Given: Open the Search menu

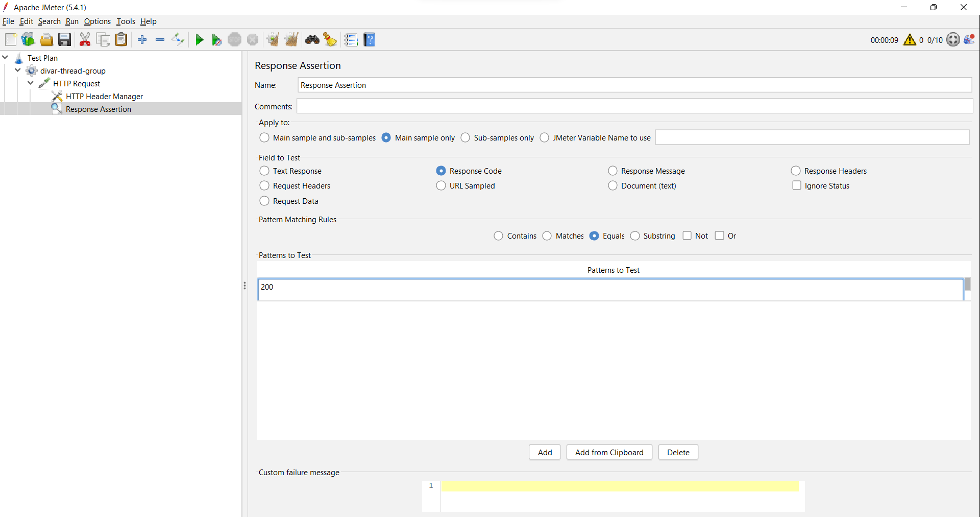Looking at the screenshot, I should coord(49,21).
